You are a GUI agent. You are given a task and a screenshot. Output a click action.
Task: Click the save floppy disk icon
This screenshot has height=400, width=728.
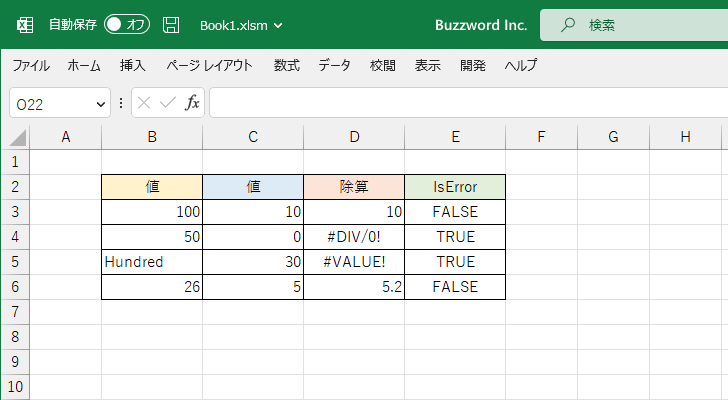pyautogui.click(x=171, y=24)
